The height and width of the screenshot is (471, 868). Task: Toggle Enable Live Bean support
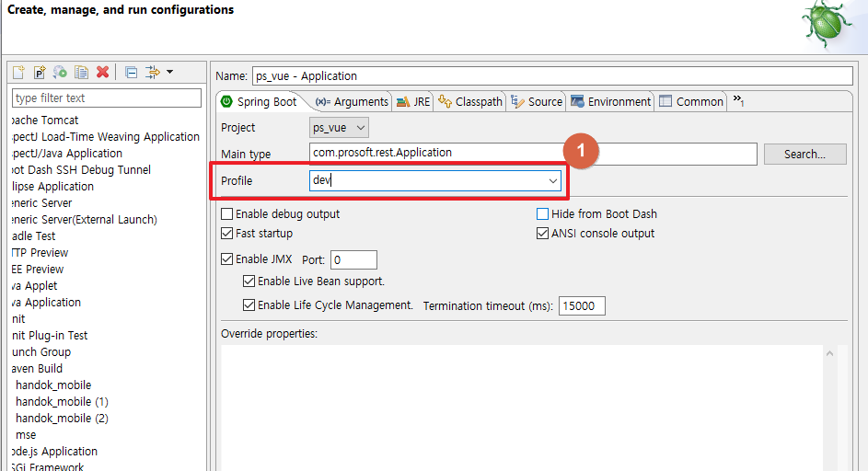(x=249, y=281)
